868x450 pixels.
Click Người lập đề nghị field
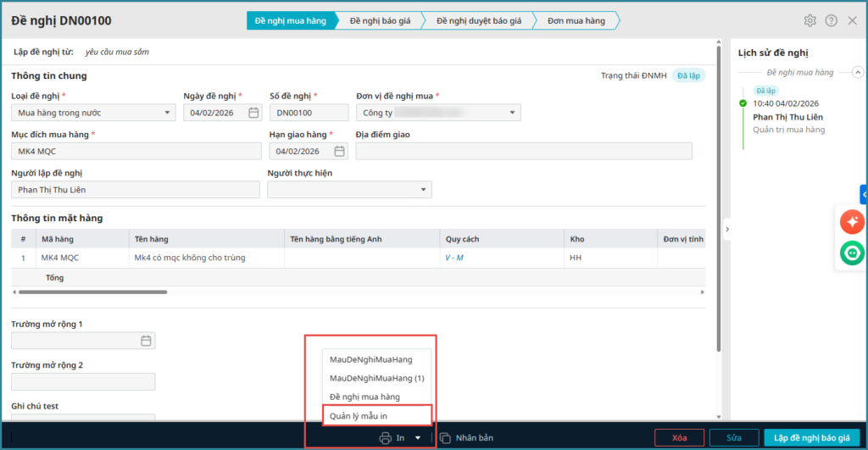(x=136, y=189)
